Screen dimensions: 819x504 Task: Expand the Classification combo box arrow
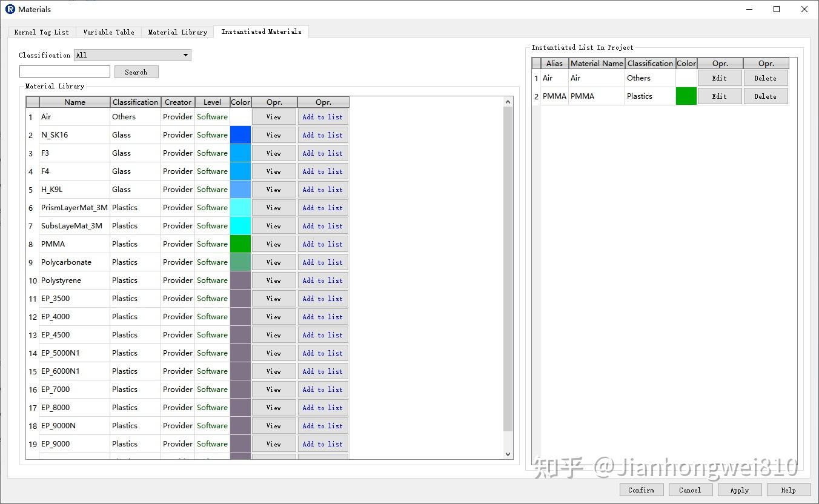pos(185,55)
